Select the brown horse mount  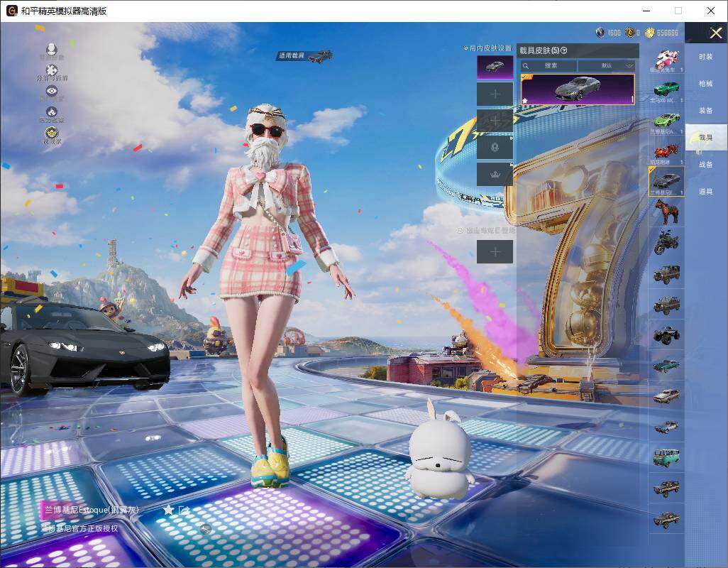coord(666,212)
